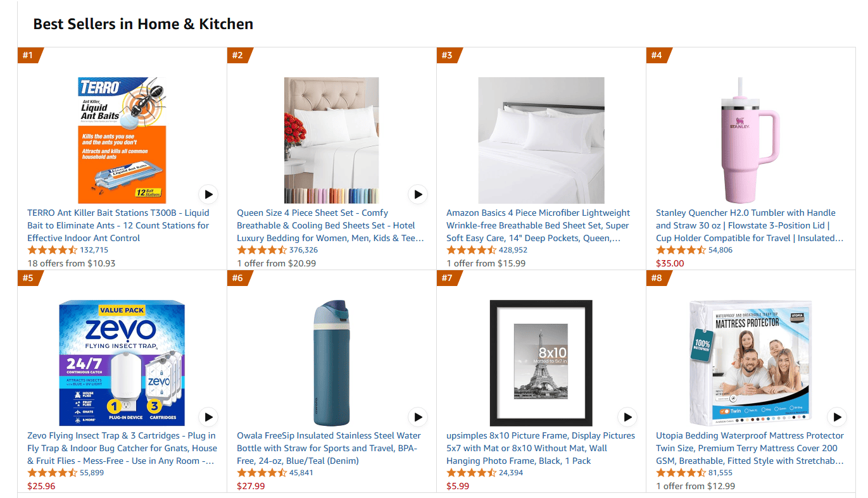
Task: Click the #4 rank badge
Action: pyautogui.click(x=657, y=56)
